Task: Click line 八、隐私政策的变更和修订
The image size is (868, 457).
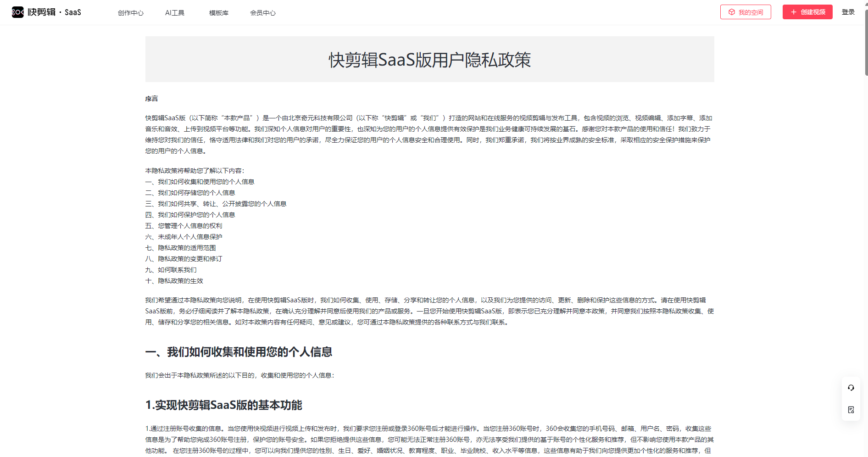Action: [184, 259]
